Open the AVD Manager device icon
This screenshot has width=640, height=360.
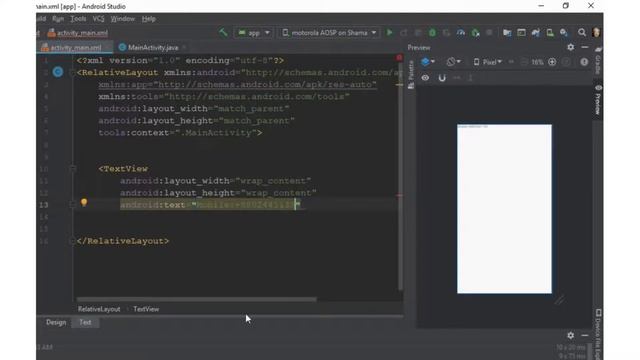pyautogui.click(x=550, y=33)
